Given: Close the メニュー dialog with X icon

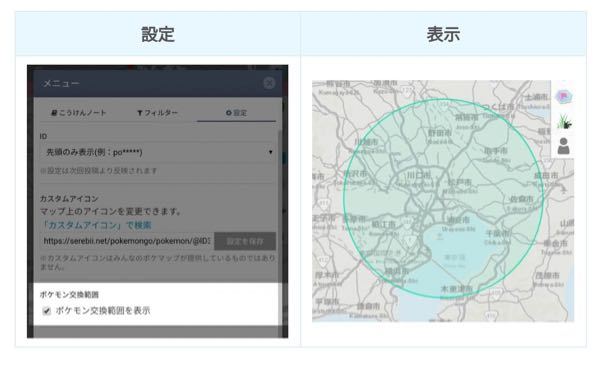Looking at the screenshot, I should (x=269, y=83).
